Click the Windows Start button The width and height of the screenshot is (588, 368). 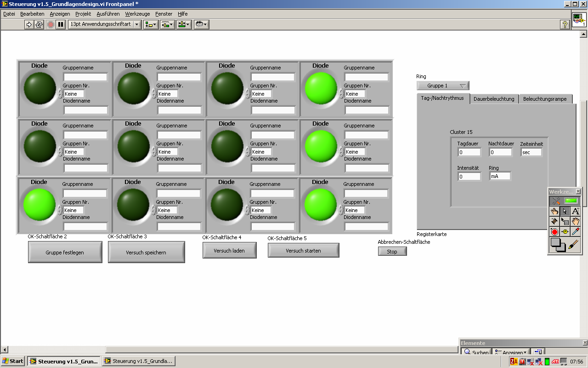point(12,361)
